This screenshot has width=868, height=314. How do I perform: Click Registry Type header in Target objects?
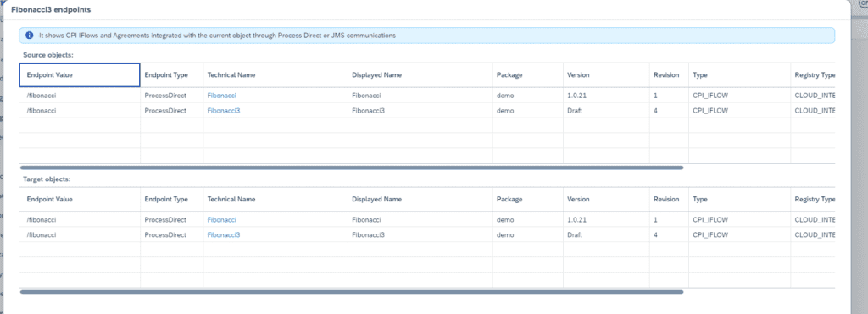[813, 199]
